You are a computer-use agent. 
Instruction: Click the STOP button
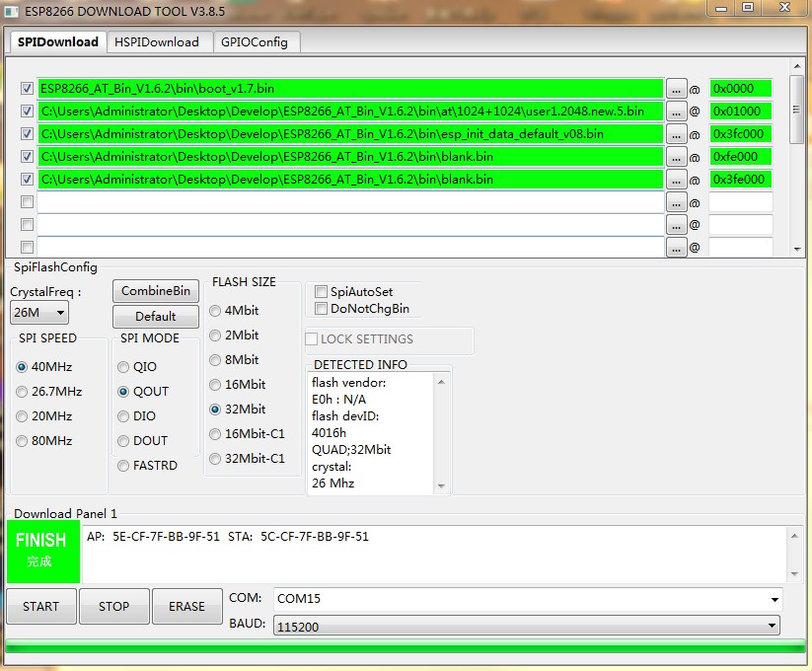(x=113, y=606)
